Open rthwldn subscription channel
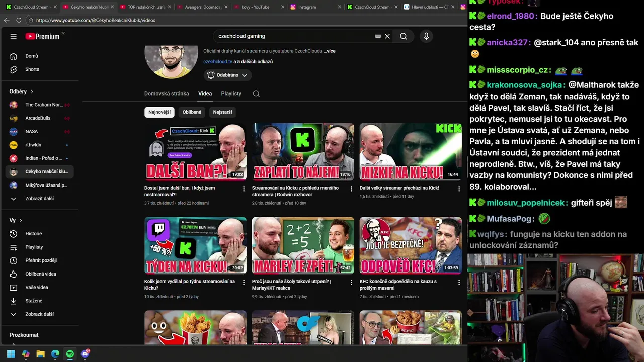Viewport: 644px width, 362px height. [39, 145]
